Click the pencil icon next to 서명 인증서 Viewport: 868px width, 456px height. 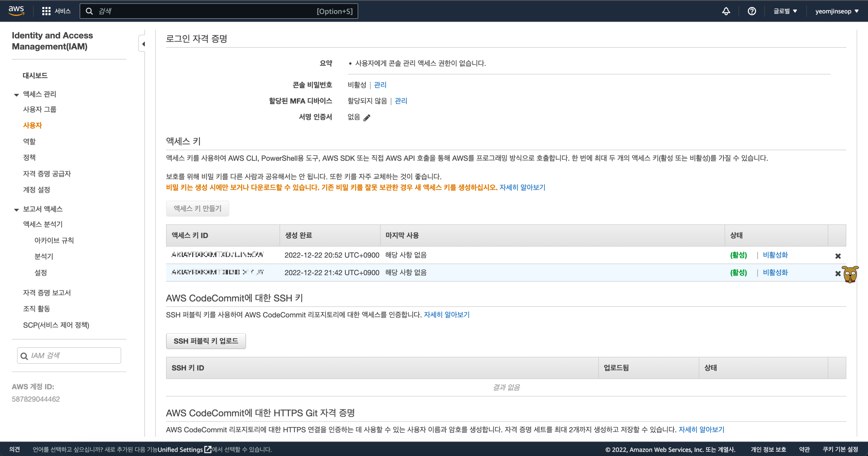tap(367, 117)
